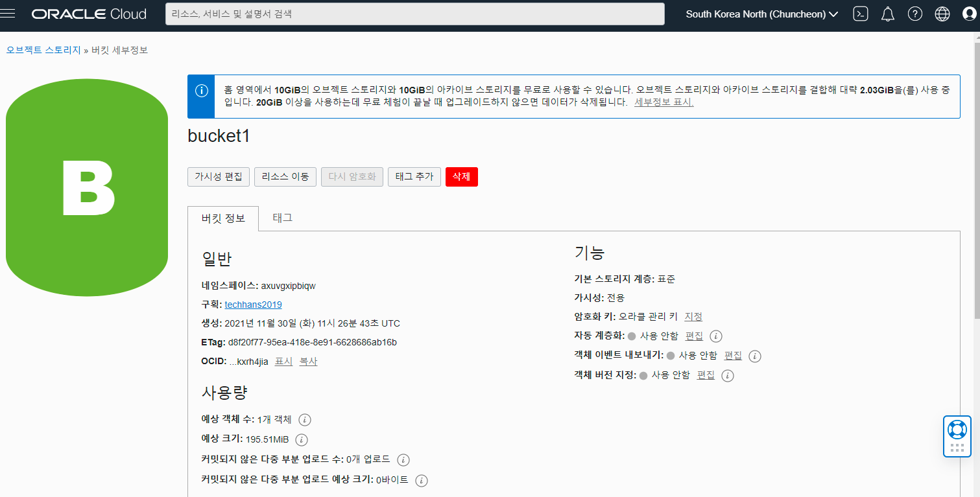
Task: Click the 0개 업로드 value
Action: 368,459
